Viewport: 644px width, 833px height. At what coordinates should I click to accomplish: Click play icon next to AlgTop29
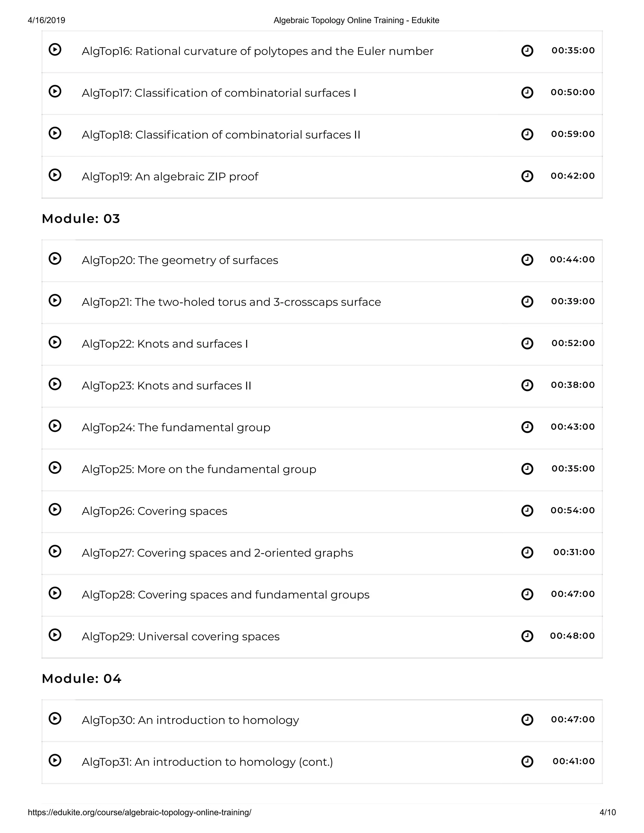(x=55, y=635)
